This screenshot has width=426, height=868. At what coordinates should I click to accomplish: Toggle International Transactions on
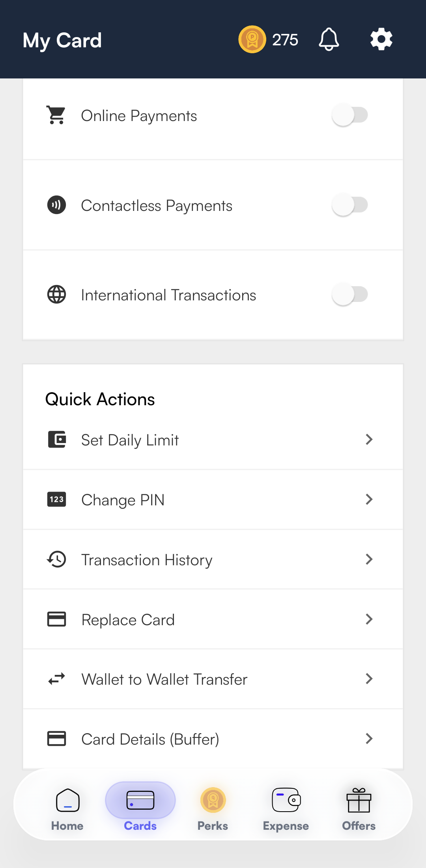[x=349, y=294]
